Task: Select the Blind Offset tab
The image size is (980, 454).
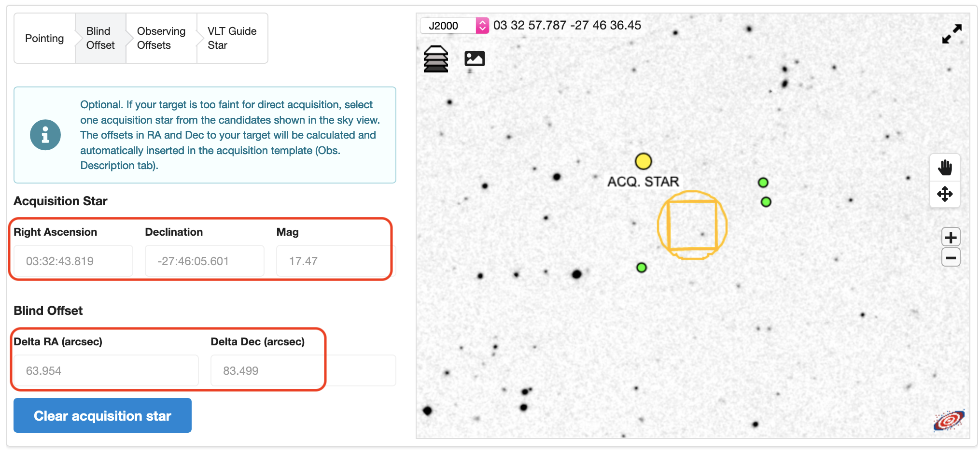Action: tap(100, 38)
